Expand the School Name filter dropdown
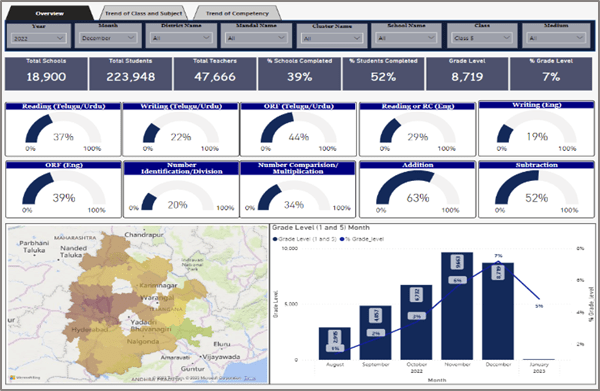The width and height of the screenshot is (600, 391). click(406, 38)
